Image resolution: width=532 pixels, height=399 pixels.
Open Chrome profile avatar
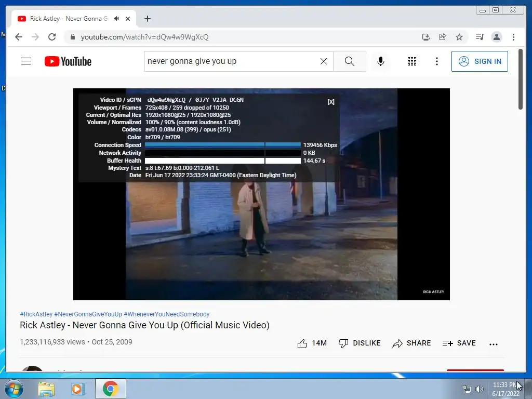tap(496, 37)
